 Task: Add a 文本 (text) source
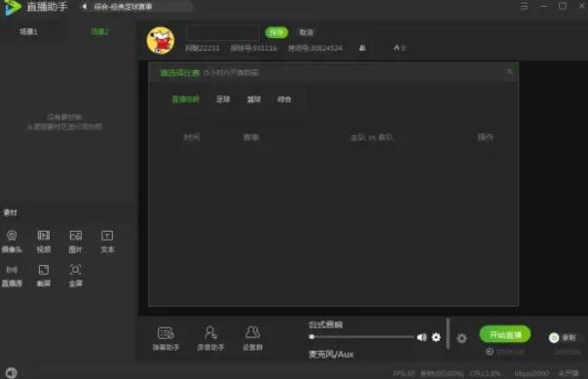pos(107,242)
